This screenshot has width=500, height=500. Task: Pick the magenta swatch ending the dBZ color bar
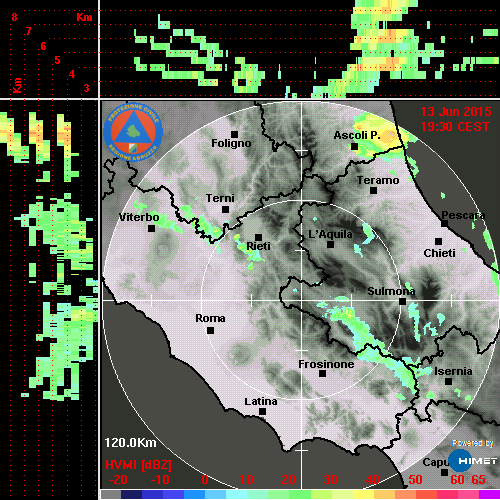tap(489, 494)
